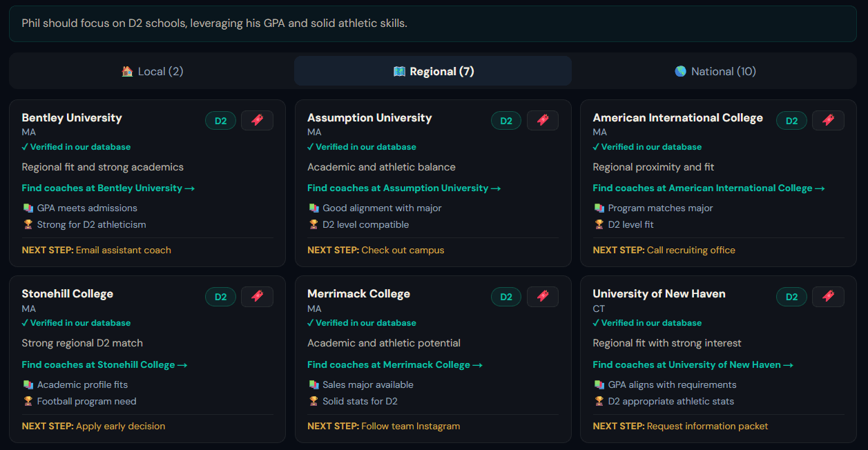Click the books icon beside Good alignment with major
Viewport: 868px width, 450px height.
pyautogui.click(x=314, y=208)
